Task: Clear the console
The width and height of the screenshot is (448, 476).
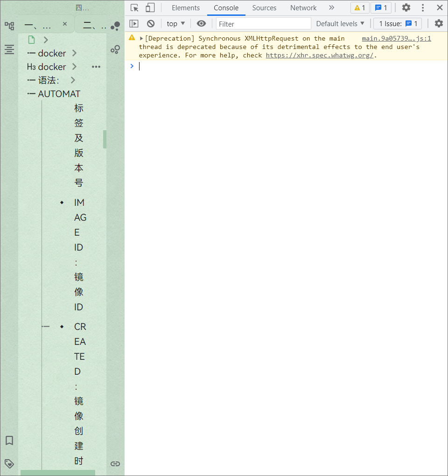Action: coord(151,24)
